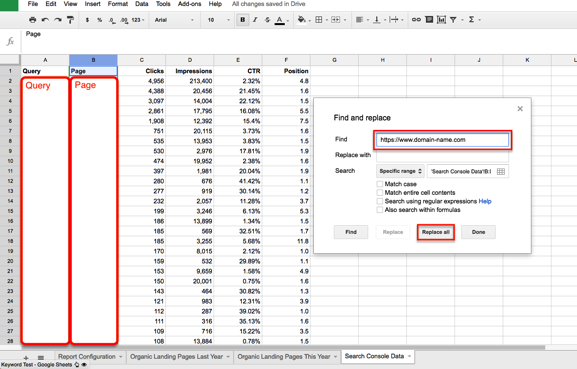The width and height of the screenshot is (577, 369).
Task: Click the Replace with input field
Action: point(442,155)
